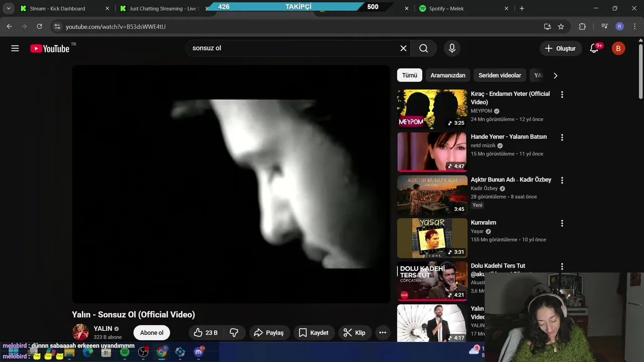Install app icon in address bar
This screenshot has width=644, height=362.
(547, 26)
